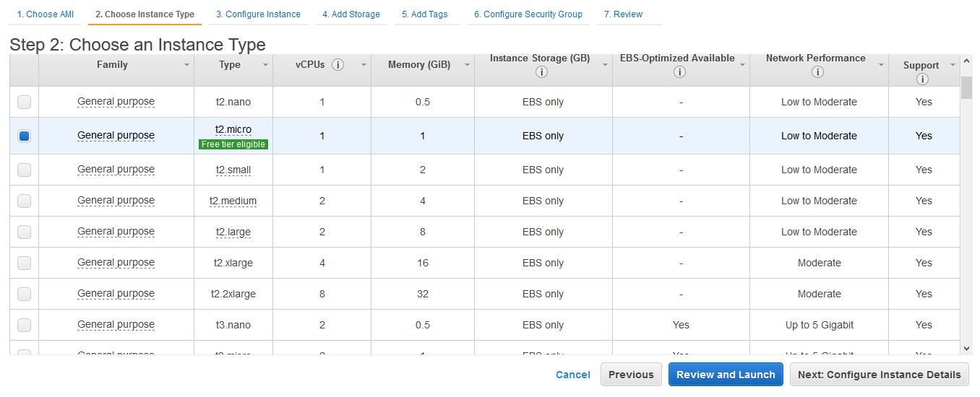Select the t2.nano instance checkbox
980x397 pixels.
tap(25, 102)
